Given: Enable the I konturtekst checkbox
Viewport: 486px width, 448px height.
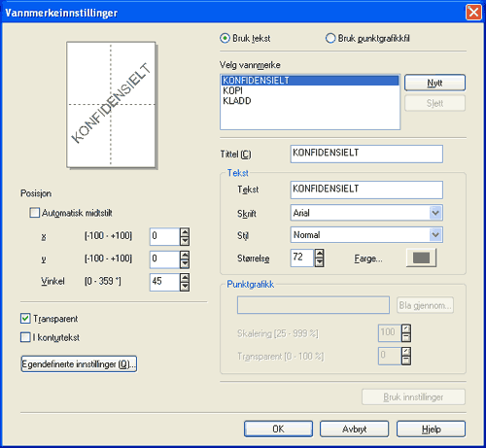Looking at the screenshot, I should [x=25, y=337].
